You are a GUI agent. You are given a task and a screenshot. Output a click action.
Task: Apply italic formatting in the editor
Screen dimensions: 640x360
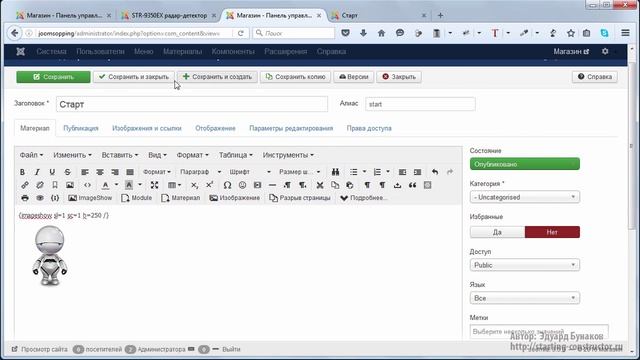pyautogui.click(x=37, y=172)
